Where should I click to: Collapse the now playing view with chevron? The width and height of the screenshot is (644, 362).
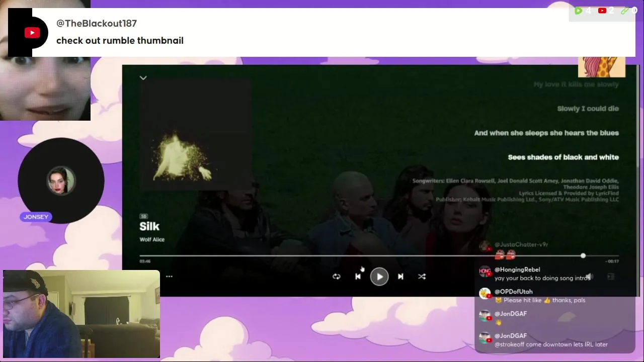pos(143,78)
